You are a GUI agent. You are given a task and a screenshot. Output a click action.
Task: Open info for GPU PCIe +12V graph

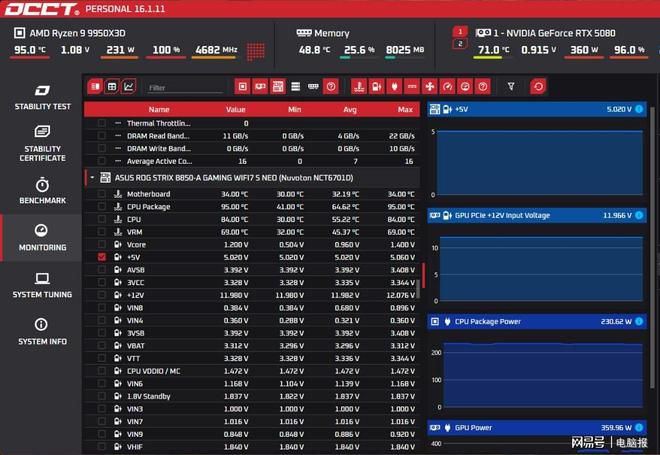coord(639,216)
